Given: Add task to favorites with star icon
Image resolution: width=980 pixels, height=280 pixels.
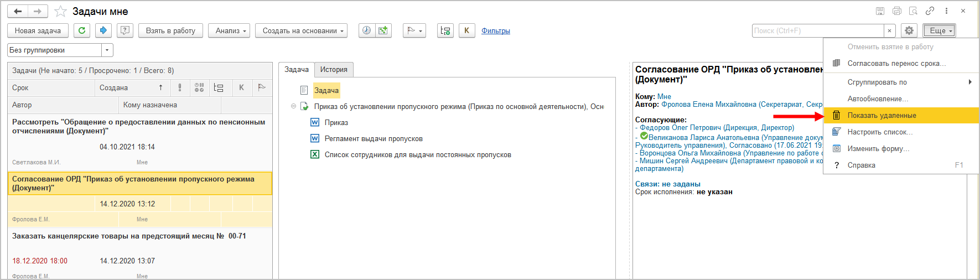Looking at the screenshot, I should [x=61, y=12].
